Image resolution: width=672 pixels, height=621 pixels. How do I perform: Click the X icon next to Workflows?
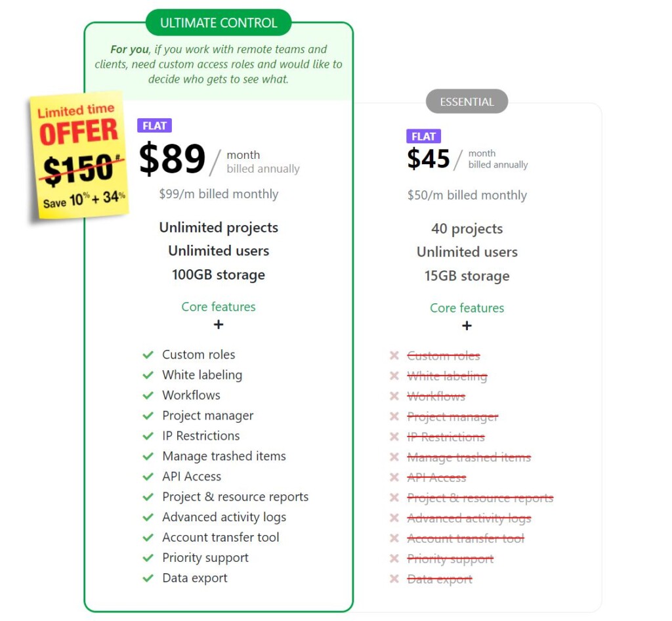[x=394, y=396]
